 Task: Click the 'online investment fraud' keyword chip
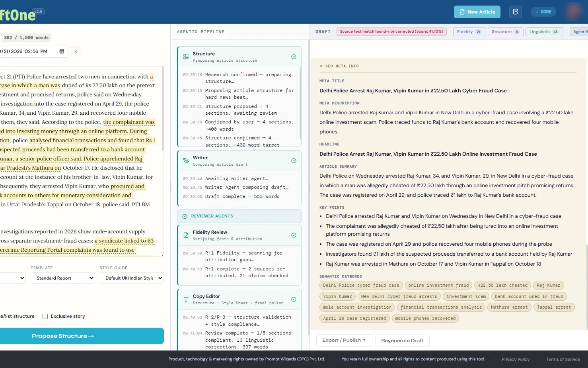tap(439, 286)
